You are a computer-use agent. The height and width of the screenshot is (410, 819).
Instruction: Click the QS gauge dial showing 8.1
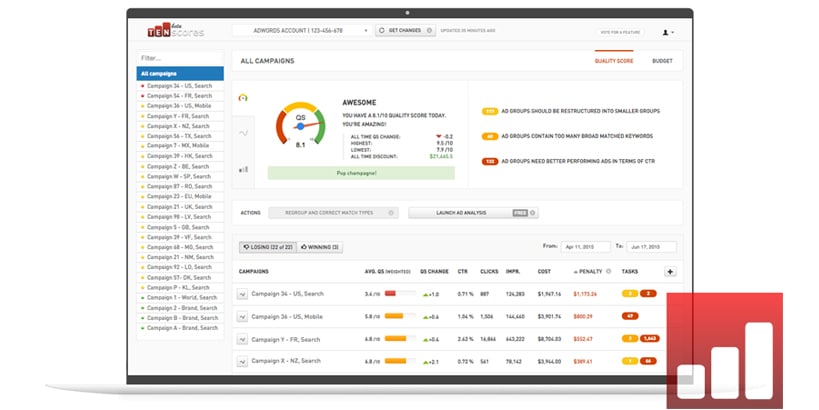(300, 124)
